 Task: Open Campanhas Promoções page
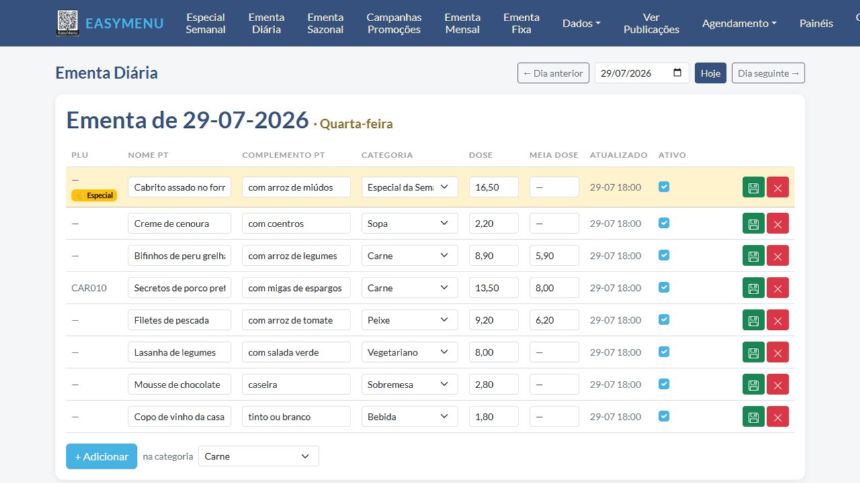click(394, 23)
